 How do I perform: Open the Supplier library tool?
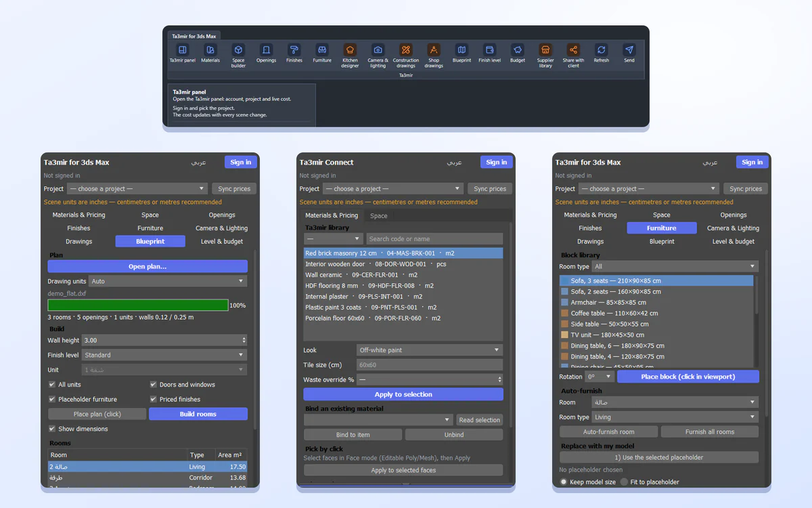click(545, 49)
